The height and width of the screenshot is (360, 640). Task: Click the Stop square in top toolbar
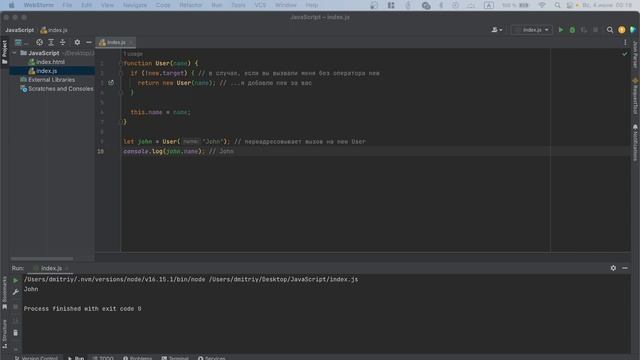point(596,30)
